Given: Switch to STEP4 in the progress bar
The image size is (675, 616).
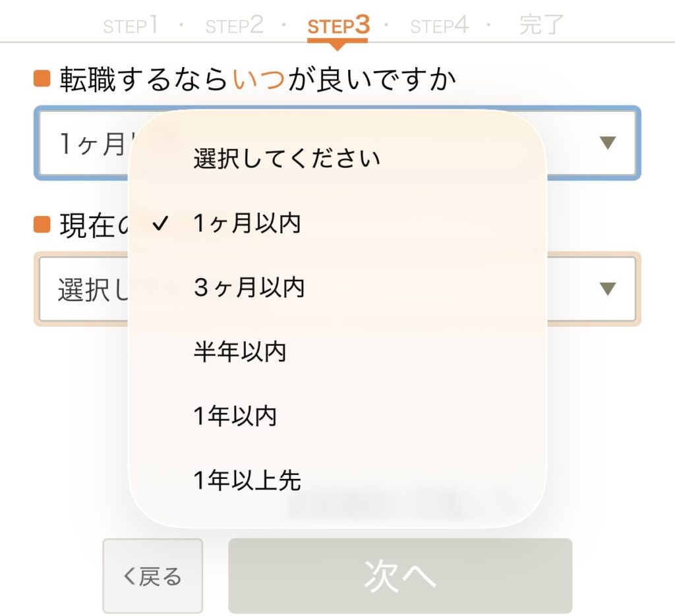Looking at the screenshot, I should click(439, 26).
